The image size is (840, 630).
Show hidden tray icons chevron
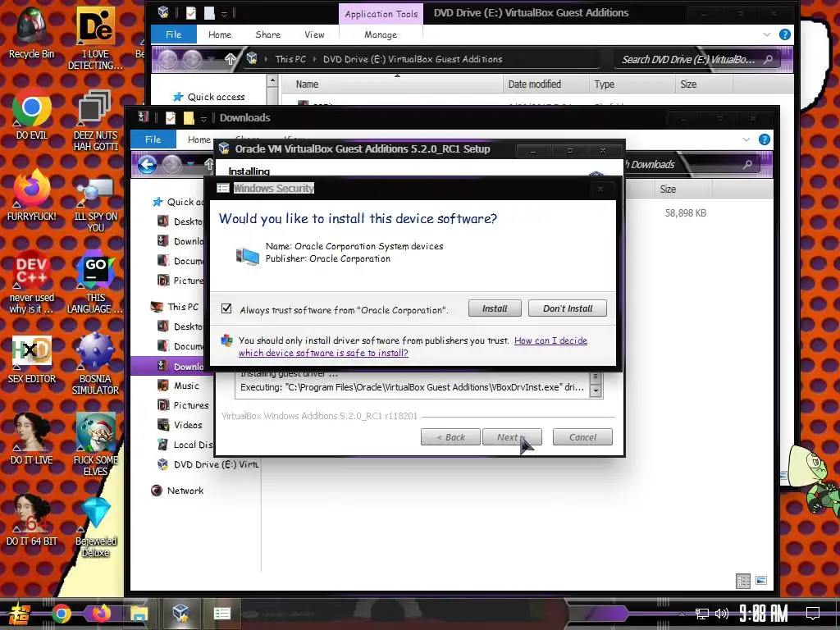[x=682, y=614]
